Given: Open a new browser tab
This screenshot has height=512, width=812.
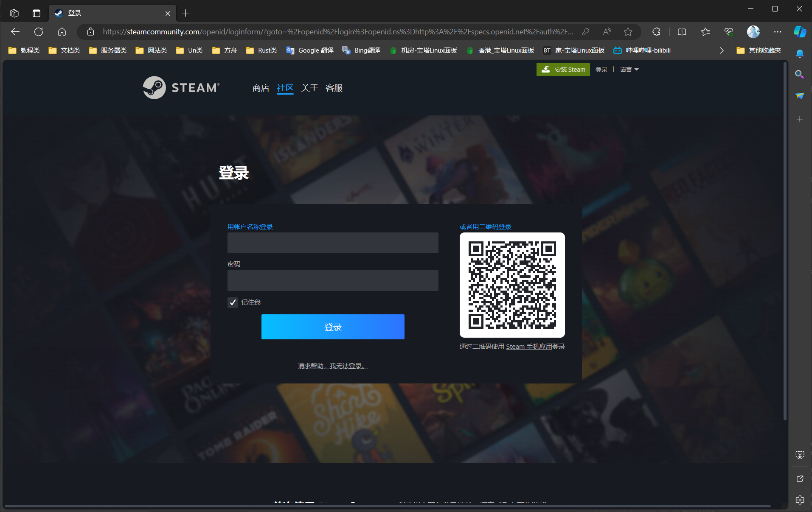Looking at the screenshot, I should click(185, 13).
